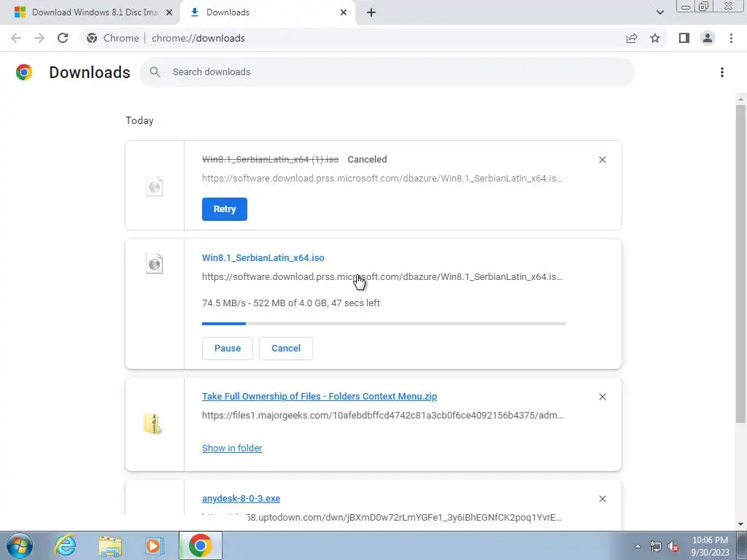This screenshot has width=747, height=560.
Task: Open the Chrome profile avatar menu
Action: [x=708, y=38]
